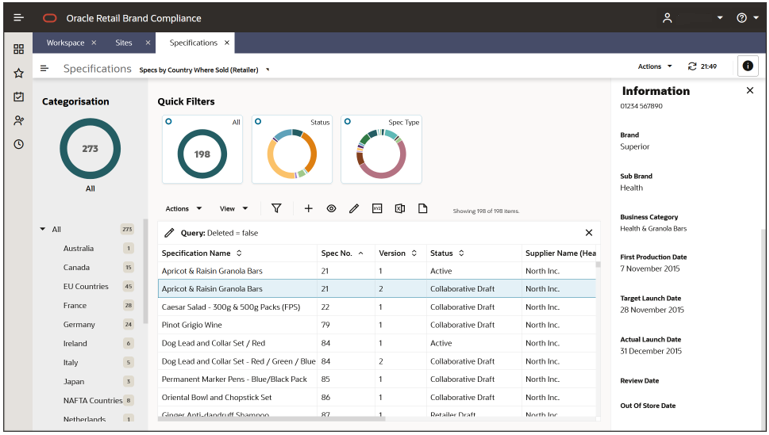Open the users sidebar icon

(x=19, y=120)
